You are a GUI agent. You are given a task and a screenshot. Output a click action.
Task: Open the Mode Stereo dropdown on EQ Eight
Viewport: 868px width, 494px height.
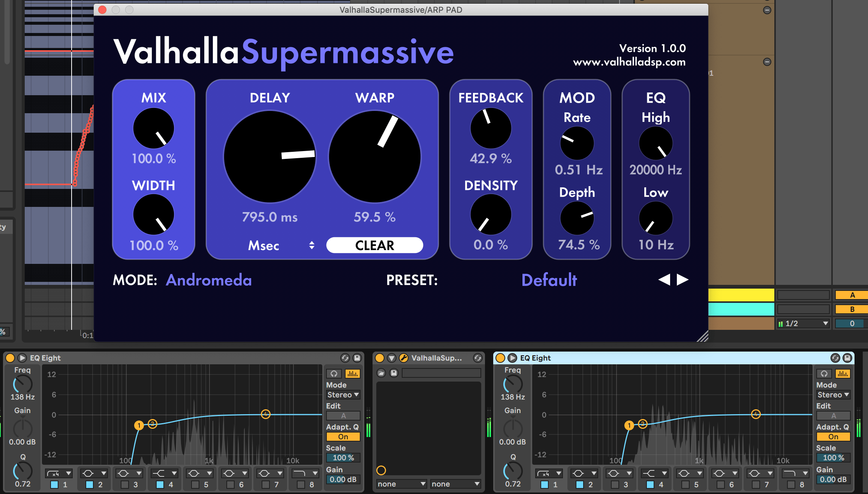pyautogui.click(x=342, y=394)
